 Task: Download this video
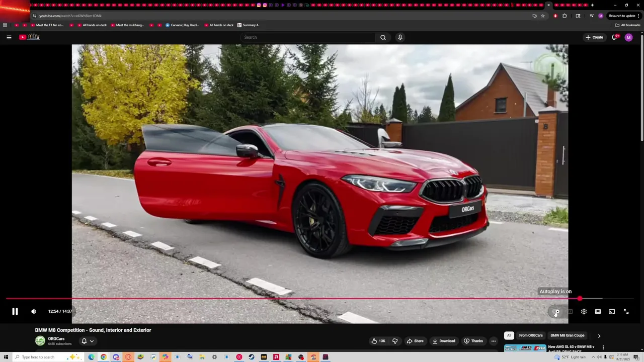coord(444,341)
